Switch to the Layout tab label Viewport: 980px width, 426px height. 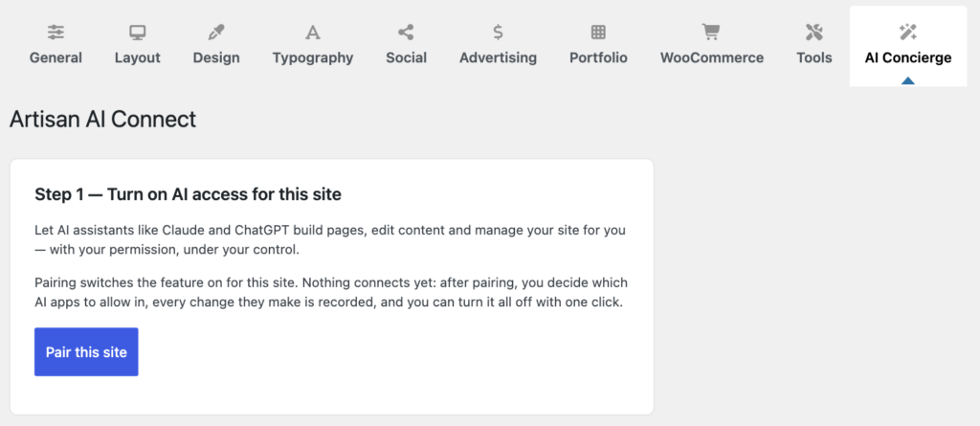coord(138,58)
